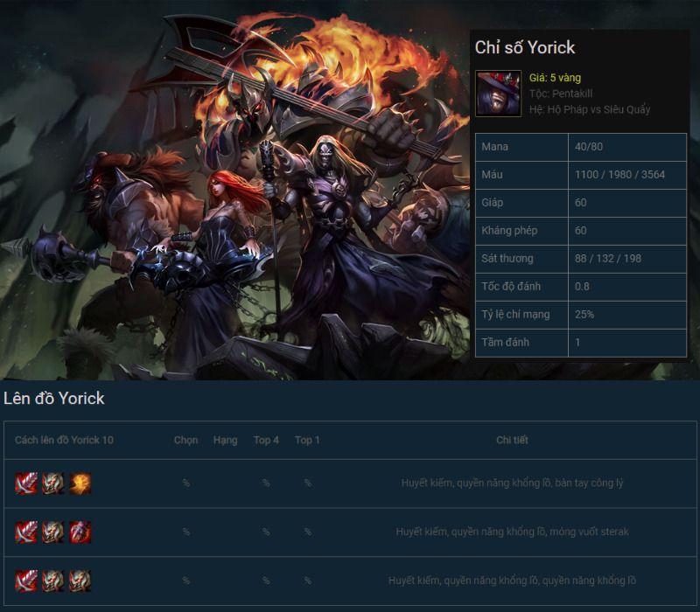
Task: Click last Titan's Resolve icon in third row
Action: coord(80,581)
